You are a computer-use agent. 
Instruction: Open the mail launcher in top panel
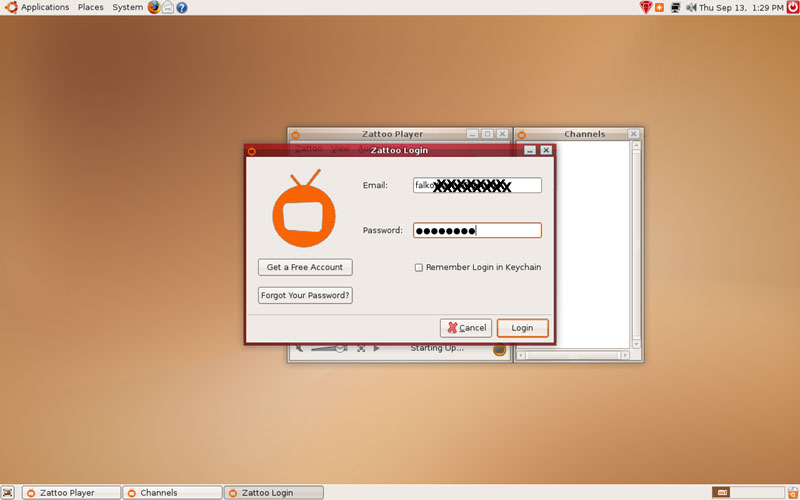168,7
